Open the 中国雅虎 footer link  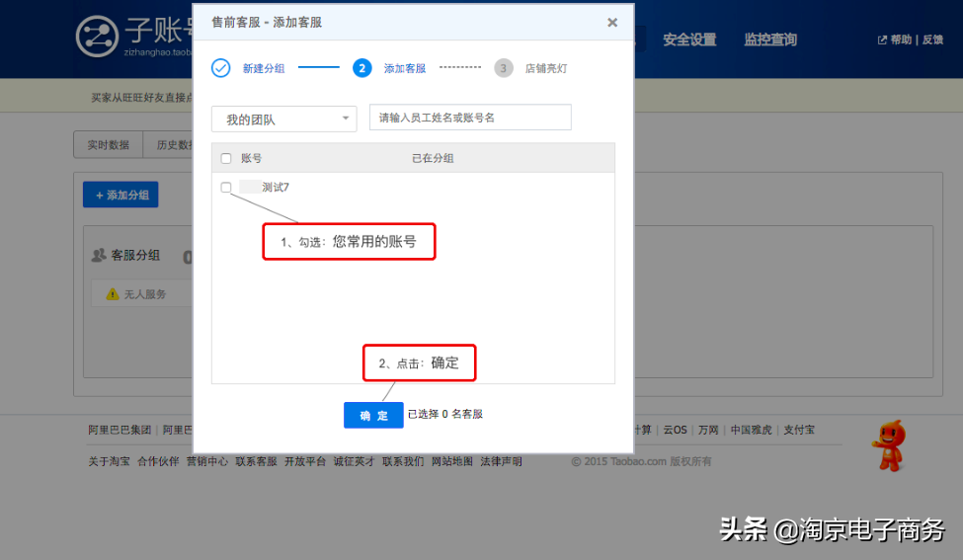(751, 430)
